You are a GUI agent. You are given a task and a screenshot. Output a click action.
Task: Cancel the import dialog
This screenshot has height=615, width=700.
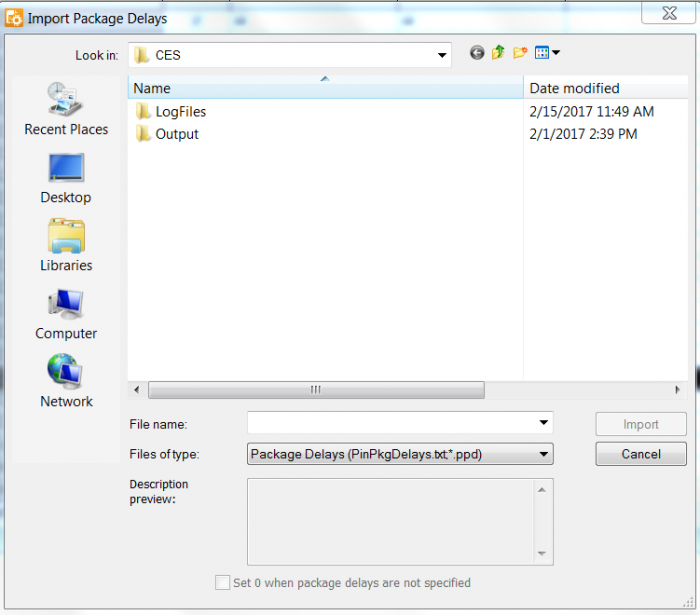coord(641,454)
